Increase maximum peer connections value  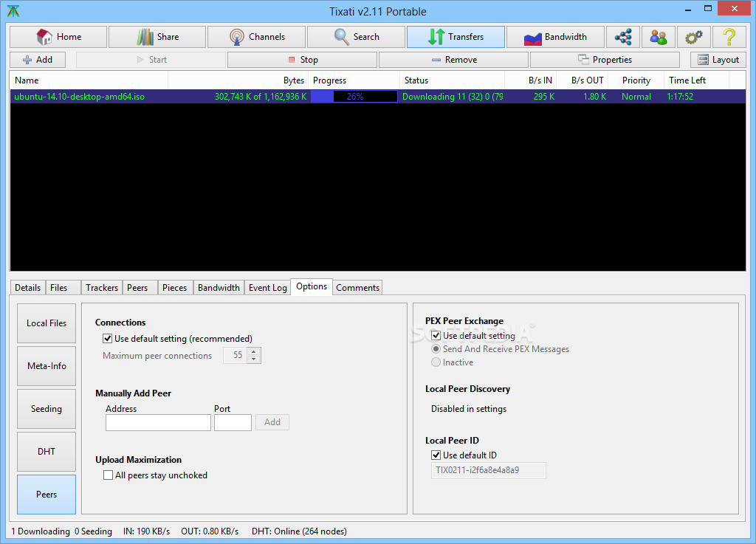coord(254,352)
